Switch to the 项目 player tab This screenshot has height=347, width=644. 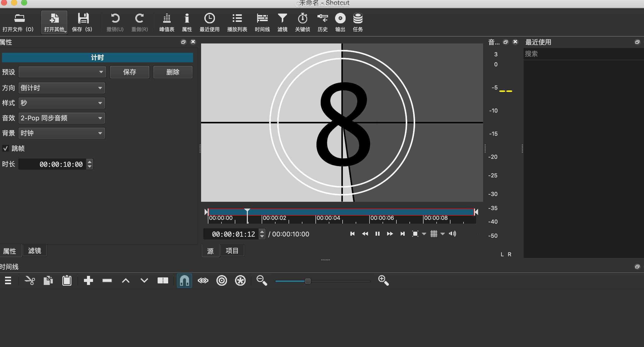pos(232,251)
